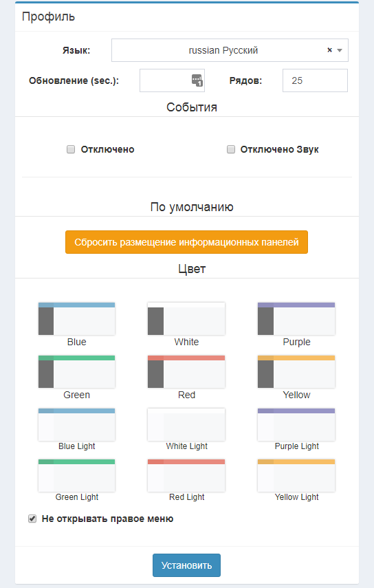Click the Установить button
Image resolution: width=374 pixels, height=588 pixels.
point(186,565)
